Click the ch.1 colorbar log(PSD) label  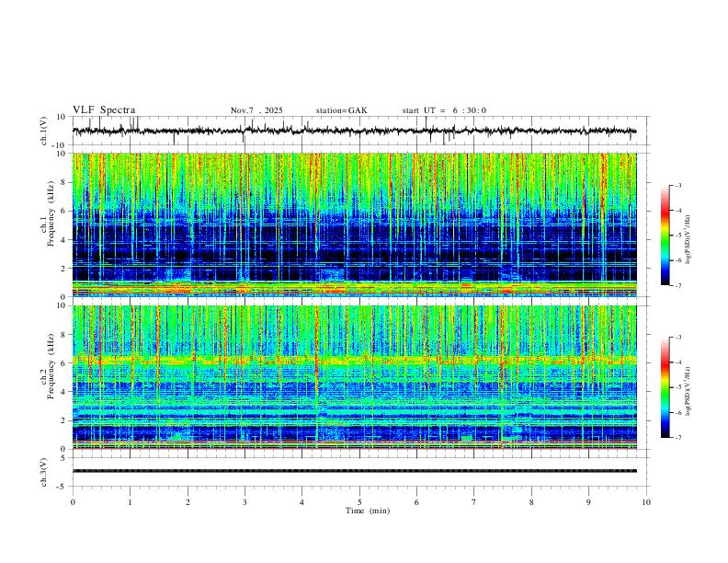pos(688,239)
